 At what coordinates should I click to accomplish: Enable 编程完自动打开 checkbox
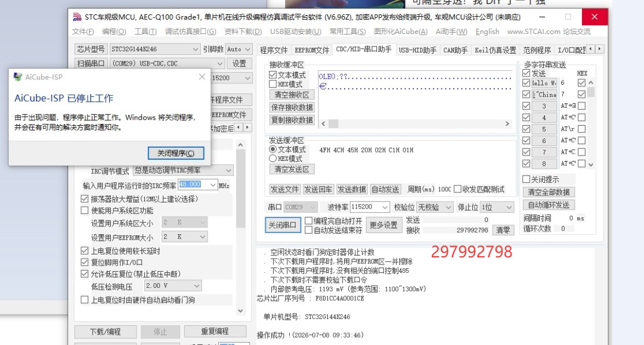click(309, 220)
